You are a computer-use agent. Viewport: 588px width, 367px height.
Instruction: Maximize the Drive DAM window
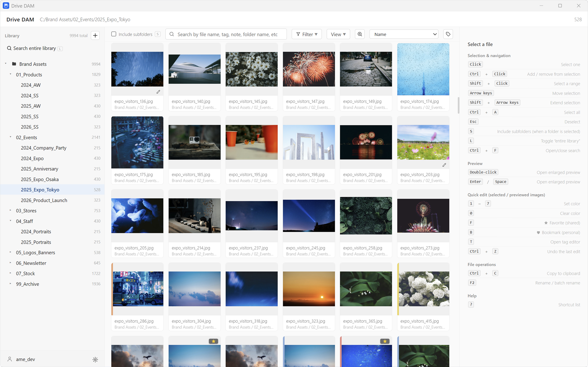click(560, 6)
